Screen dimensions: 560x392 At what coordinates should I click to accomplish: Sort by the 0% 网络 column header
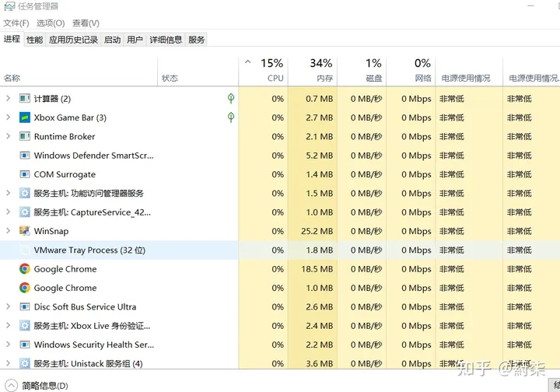pyautogui.click(x=411, y=72)
